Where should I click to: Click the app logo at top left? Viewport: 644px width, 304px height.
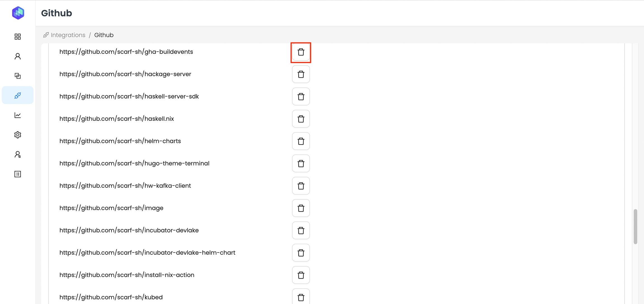pos(18,13)
